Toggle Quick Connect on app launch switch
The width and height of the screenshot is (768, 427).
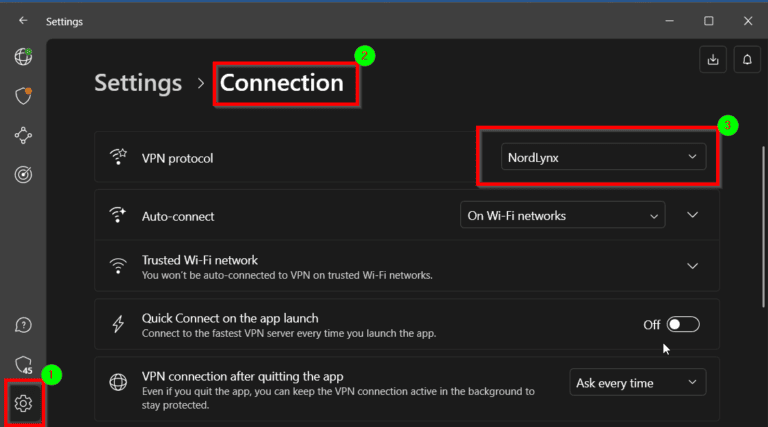(683, 324)
